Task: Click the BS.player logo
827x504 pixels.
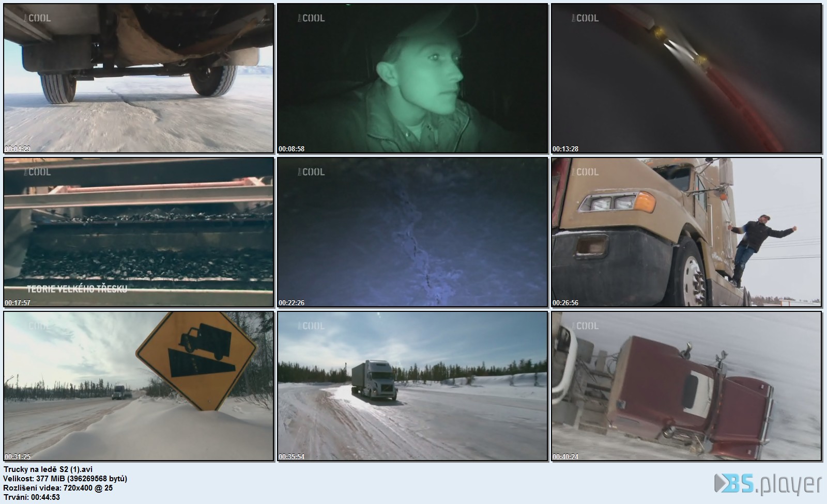Action: click(768, 484)
